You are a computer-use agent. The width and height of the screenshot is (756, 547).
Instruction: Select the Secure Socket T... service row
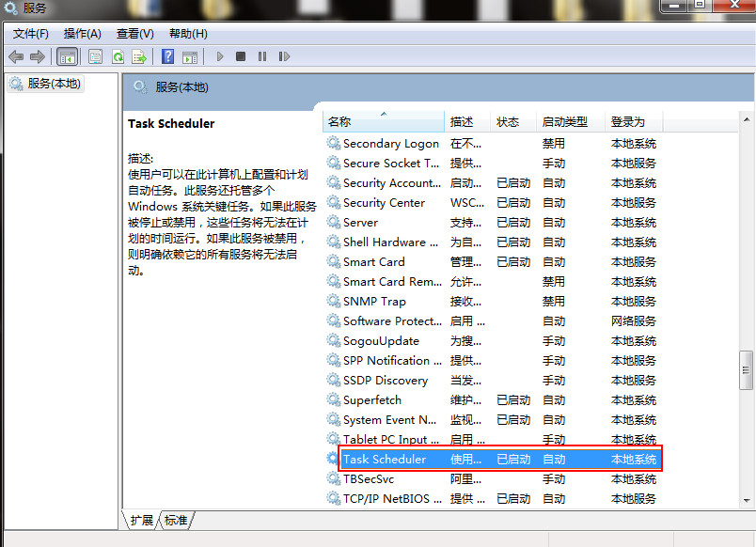pos(492,164)
